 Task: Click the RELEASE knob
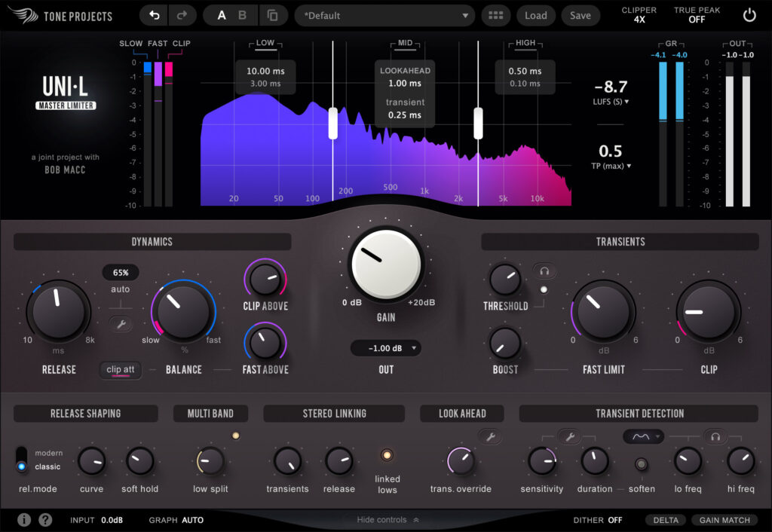tap(59, 312)
